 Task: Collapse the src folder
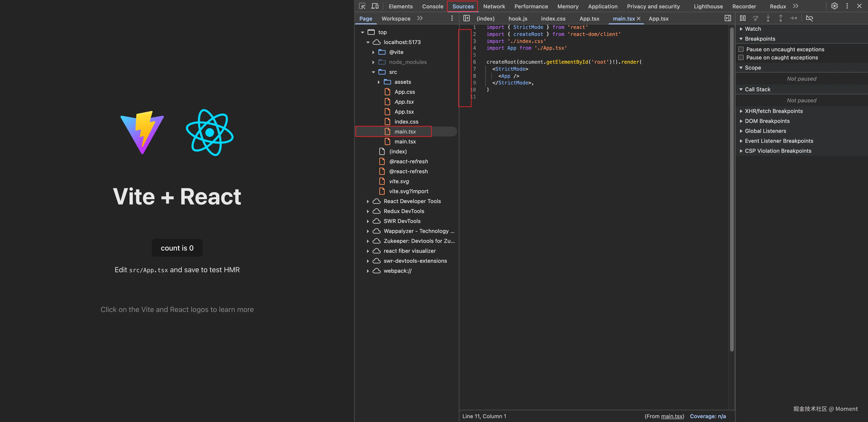coord(373,72)
